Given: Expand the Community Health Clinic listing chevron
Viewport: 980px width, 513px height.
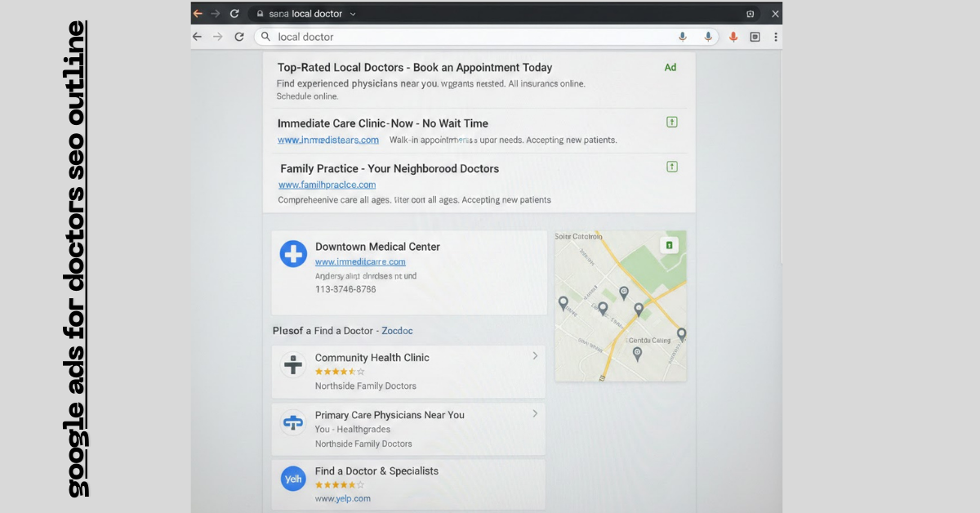Looking at the screenshot, I should (535, 356).
